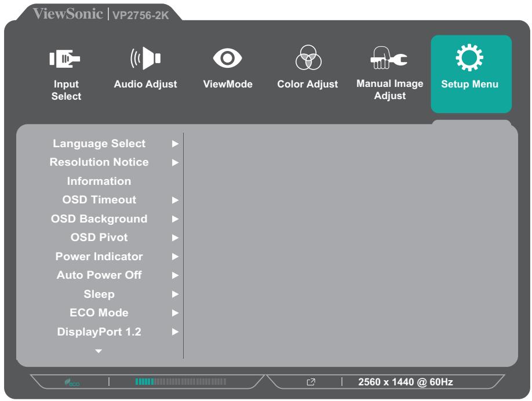This screenshot has height=401, width=532.
Task: Go to ViewMode menu label
Action: 228,84
